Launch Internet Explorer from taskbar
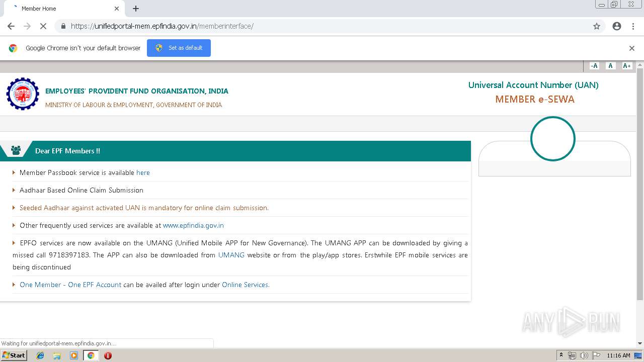Screen dimensions: 644x362 pos(40,355)
